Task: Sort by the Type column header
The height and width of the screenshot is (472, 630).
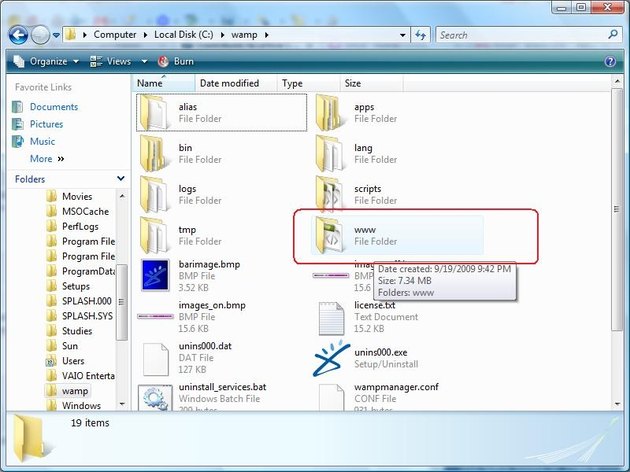Action: point(309,84)
